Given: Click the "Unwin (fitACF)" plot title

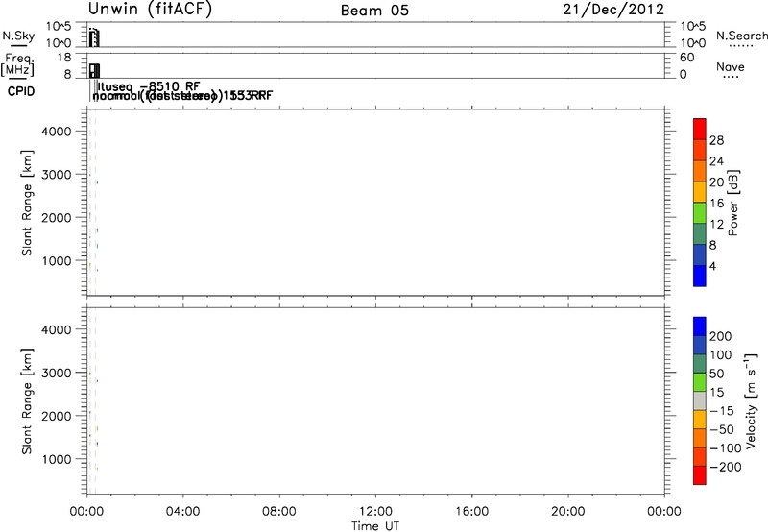Looking at the screenshot, I should tap(150, 9).
